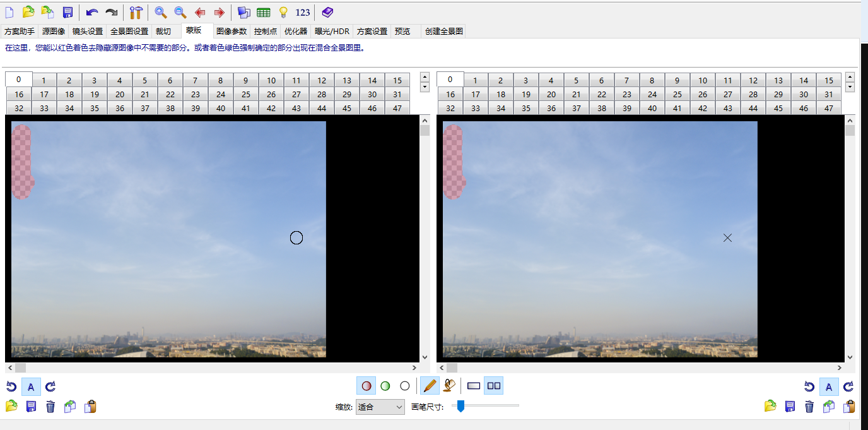
Task: Click the light bulb control point assistant icon
Action: 283,12
